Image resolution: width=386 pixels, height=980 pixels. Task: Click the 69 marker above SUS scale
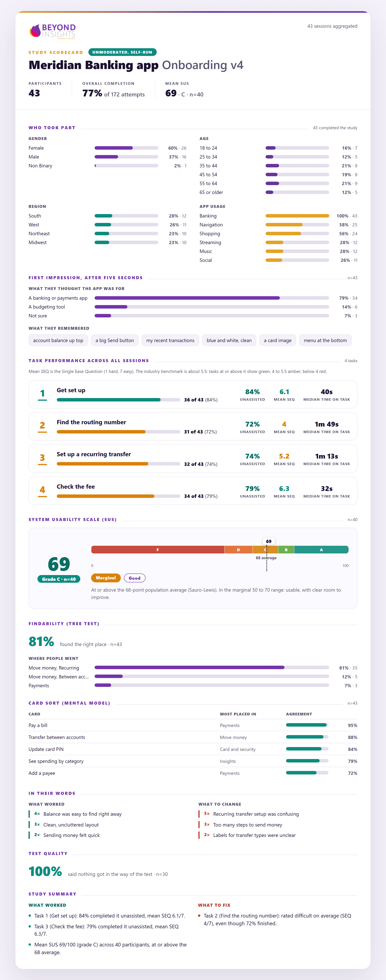[269, 541]
